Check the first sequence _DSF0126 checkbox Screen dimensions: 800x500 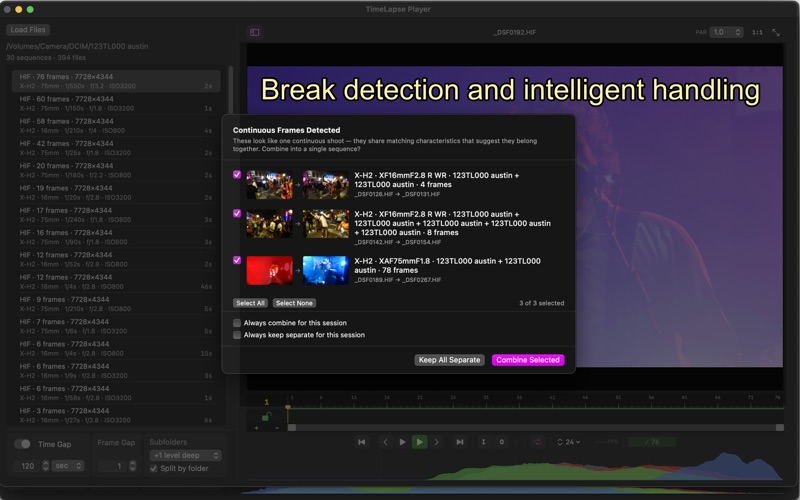[237, 174]
